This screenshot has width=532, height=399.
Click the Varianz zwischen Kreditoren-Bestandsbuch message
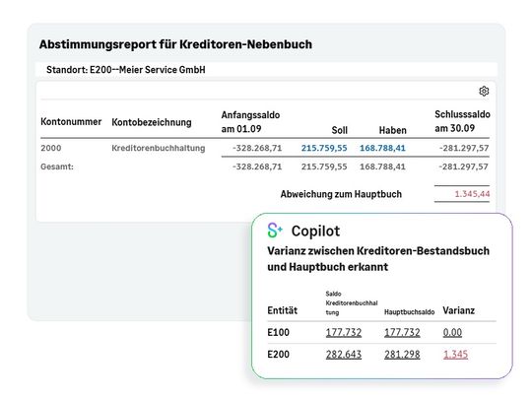click(378, 258)
